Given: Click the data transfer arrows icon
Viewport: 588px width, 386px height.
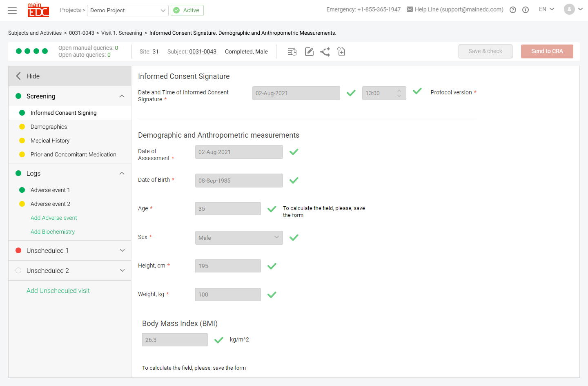Looking at the screenshot, I should pos(325,51).
